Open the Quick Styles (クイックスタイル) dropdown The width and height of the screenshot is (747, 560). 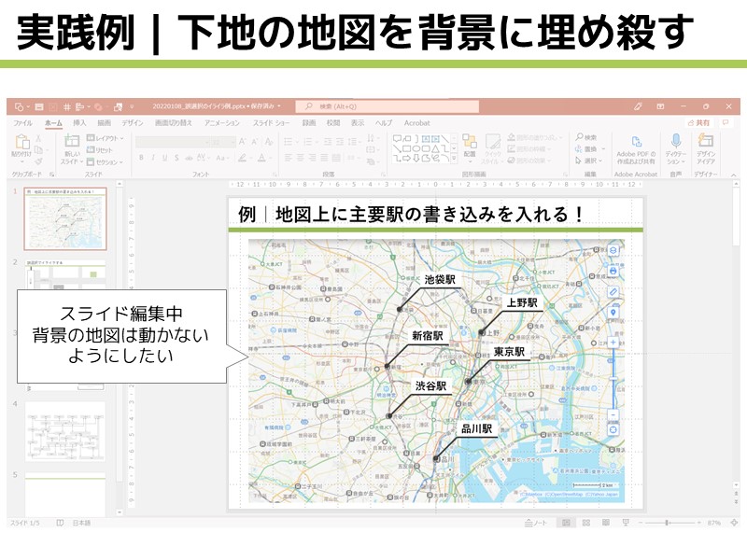pos(493,149)
